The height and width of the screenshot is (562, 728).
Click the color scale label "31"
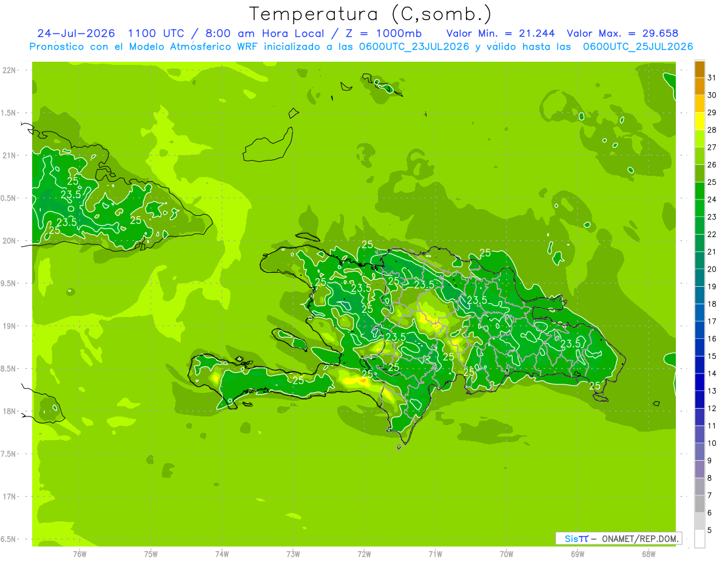712,78
